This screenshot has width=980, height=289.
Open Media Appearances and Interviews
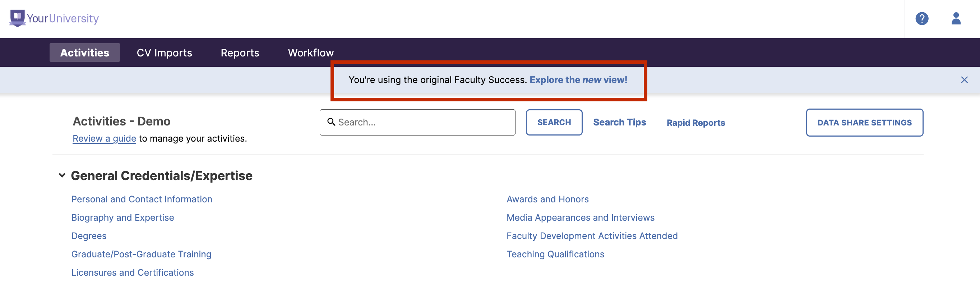(580, 217)
